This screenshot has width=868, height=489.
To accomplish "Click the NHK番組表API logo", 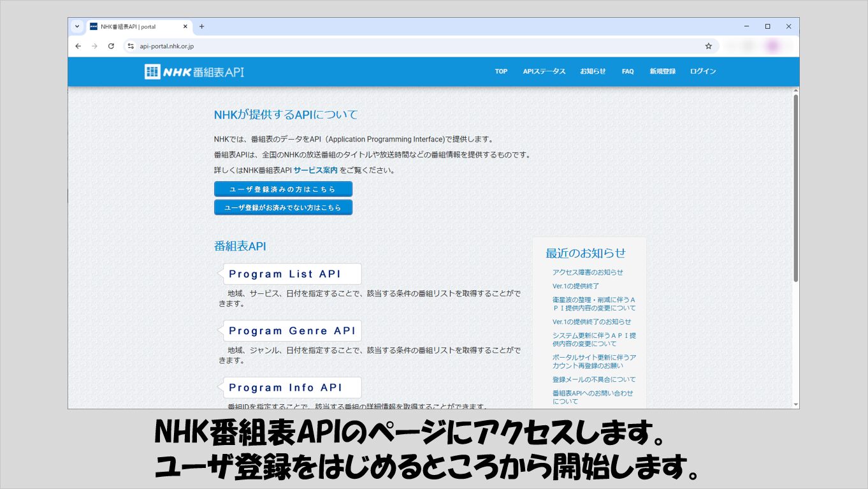I will [194, 71].
